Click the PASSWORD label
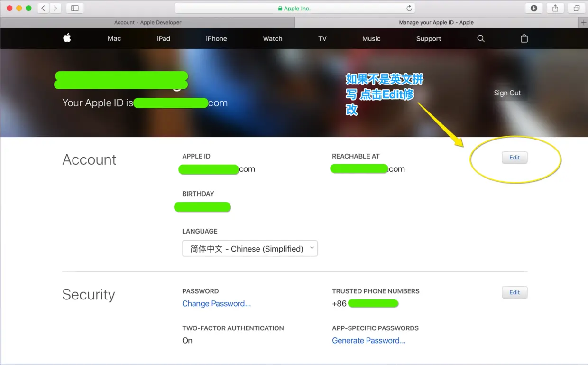Viewport: 588px width, 365px height. point(201,291)
